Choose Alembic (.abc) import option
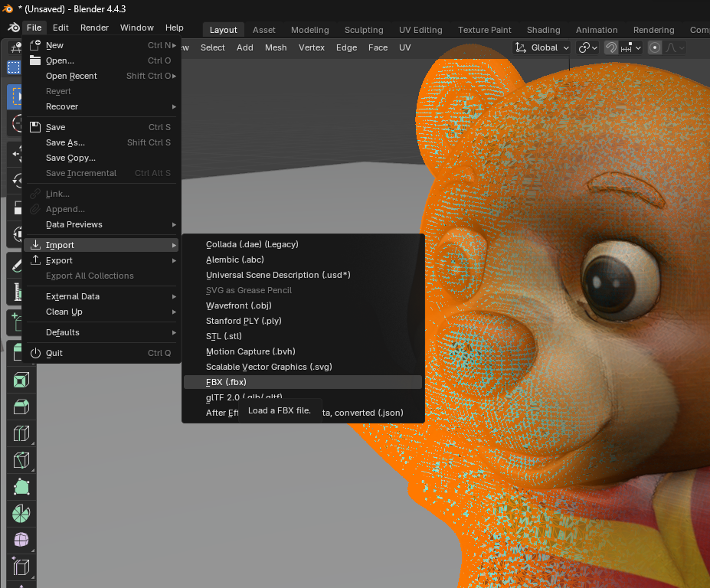 (x=303, y=260)
